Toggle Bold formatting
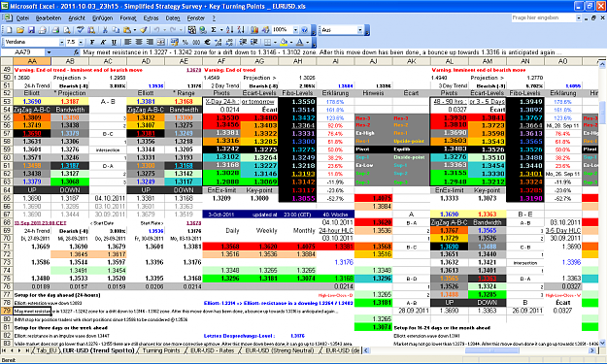Image resolution: width=607 pixels, height=364 pixels. pyautogui.click(x=92, y=42)
